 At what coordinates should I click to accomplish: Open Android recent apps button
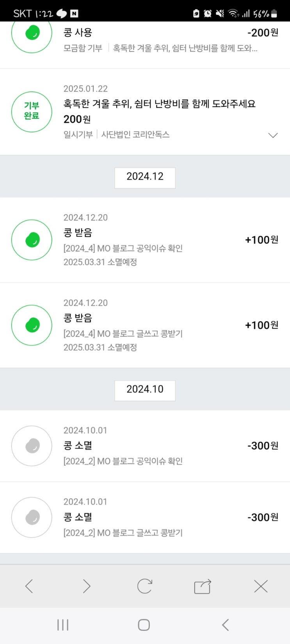(63, 625)
